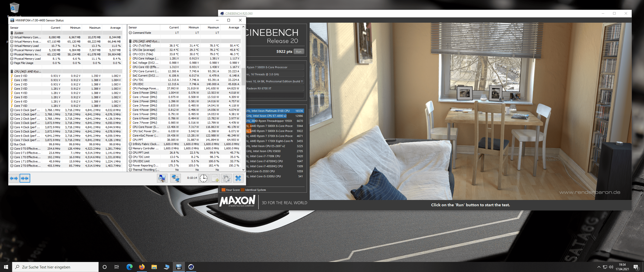
Task: Select Thermal Throttling sensor row
Action: point(184,170)
